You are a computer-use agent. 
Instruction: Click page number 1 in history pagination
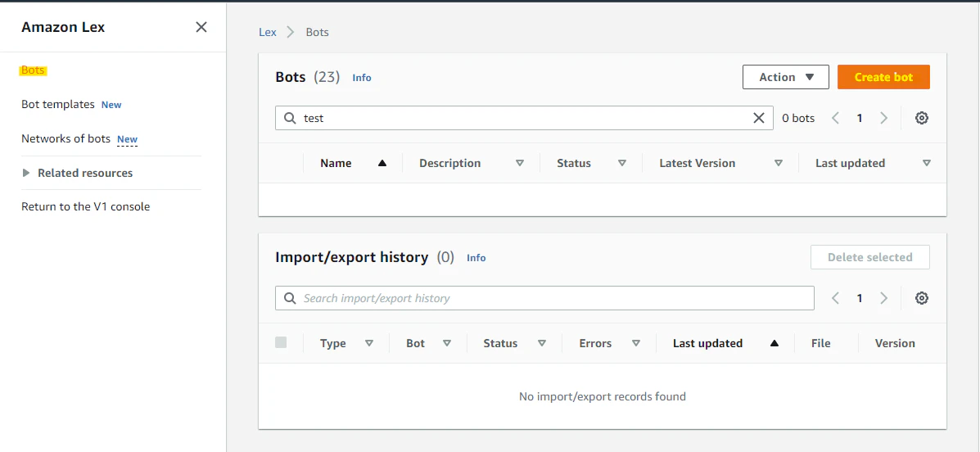coord(860,298)
